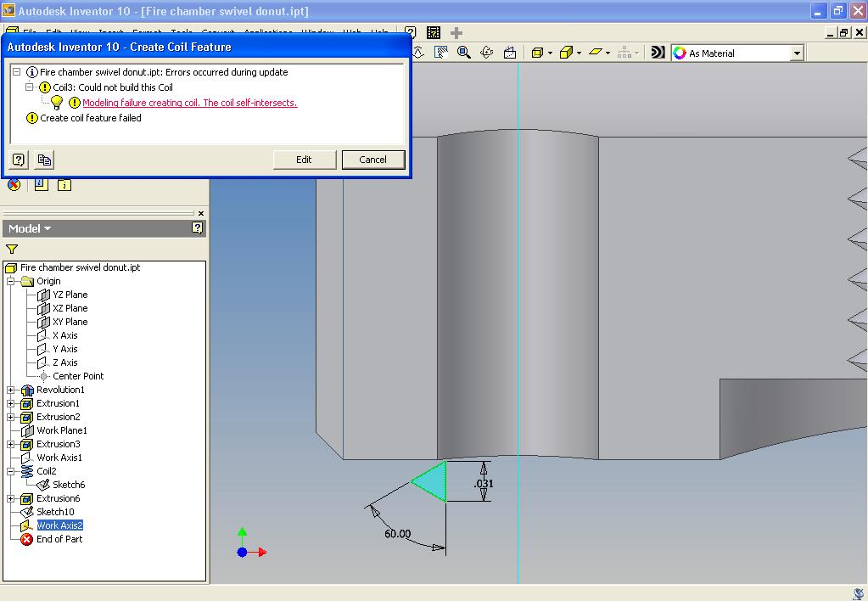This screenshot has height=601, width=868.
Task: Click the help icon in Model panel header
Action: [x=197, y=227]
